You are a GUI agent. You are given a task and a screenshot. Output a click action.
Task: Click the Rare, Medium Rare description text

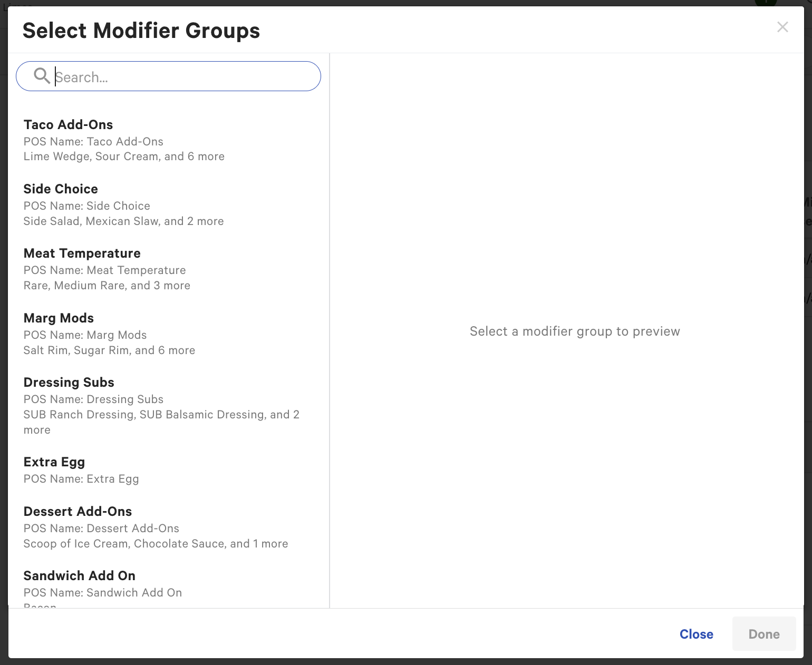click(107, 285)
